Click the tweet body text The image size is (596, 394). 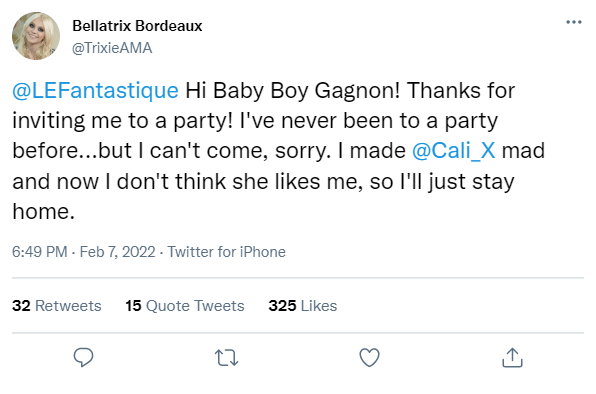coord(279,151)
